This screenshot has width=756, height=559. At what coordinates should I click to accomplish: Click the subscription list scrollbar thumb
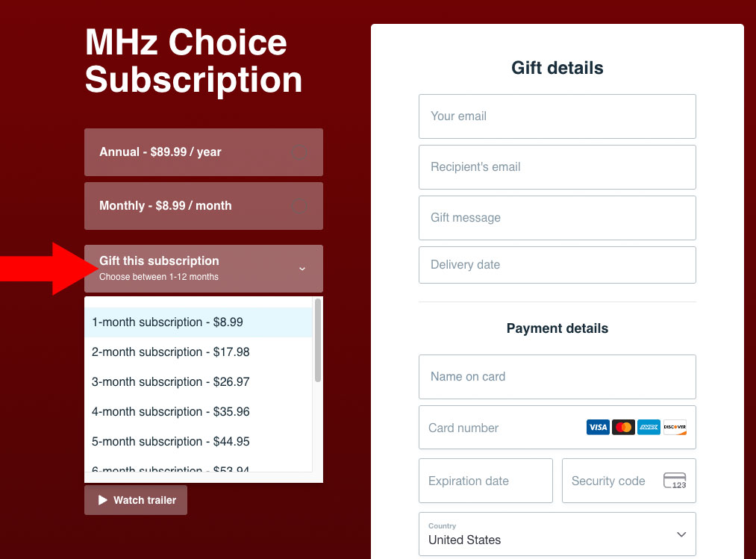pos(318,340)
